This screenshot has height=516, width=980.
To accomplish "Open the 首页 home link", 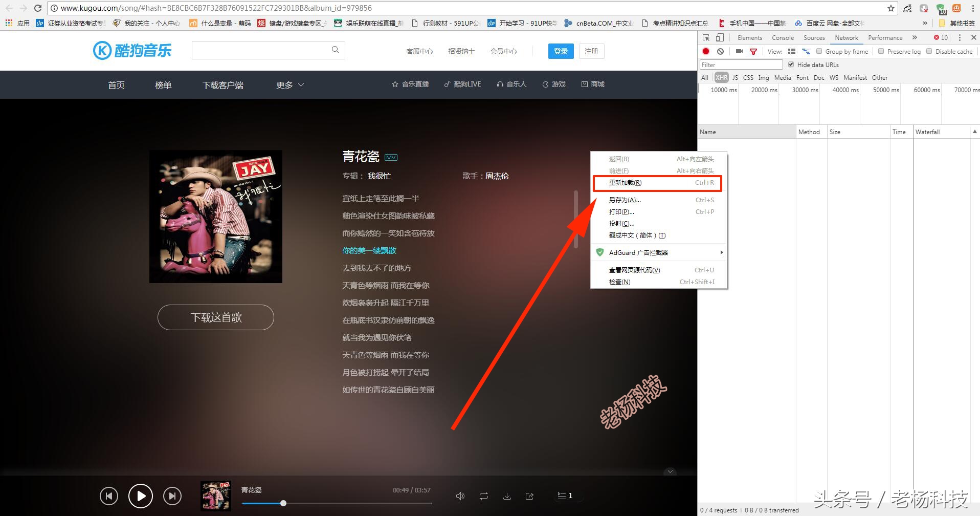I will (117, 85).
